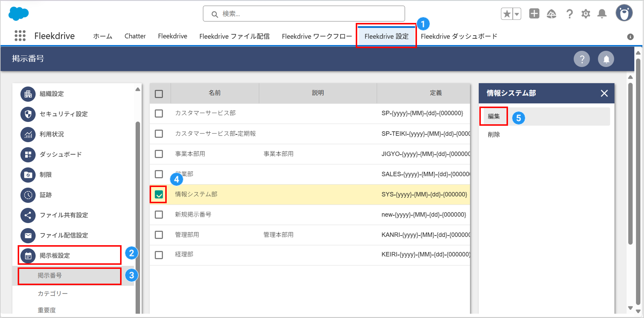Check the 営業部 row checkbox
Image resolution: width=644 pixels, height=318 pixels.
pos(159,174)
